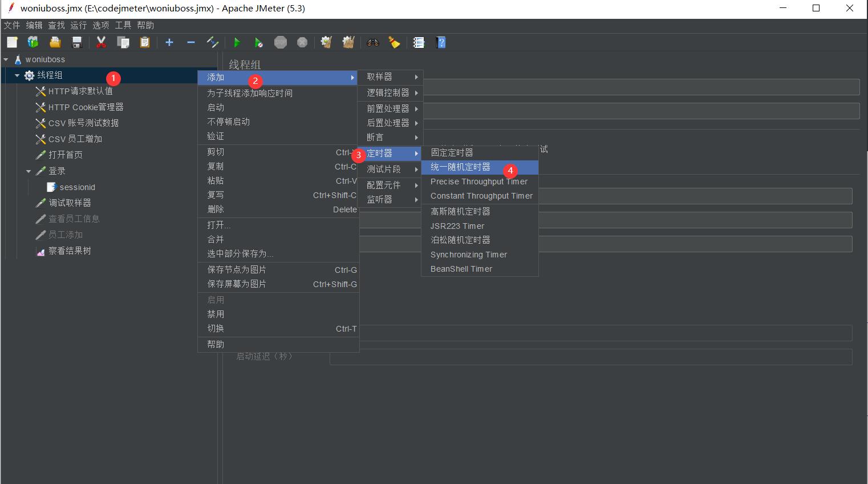The image size is (868, 484).
Task: Click the grey Stop toolbar icon
Action: point(280,42)
